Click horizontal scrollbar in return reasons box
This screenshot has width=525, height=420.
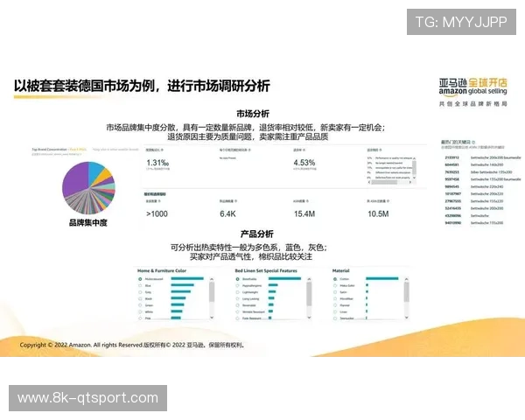[x=384, y=182]
